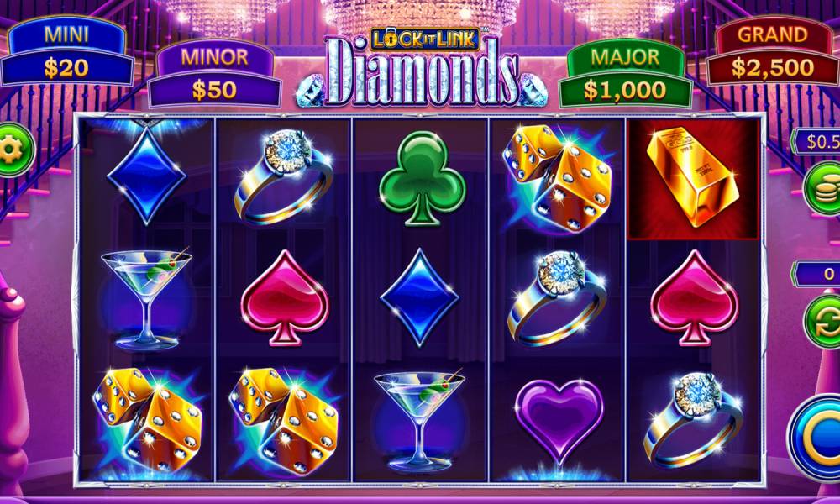Click the dice symbol on reel four
840x504 pixels.
[558, 178]
